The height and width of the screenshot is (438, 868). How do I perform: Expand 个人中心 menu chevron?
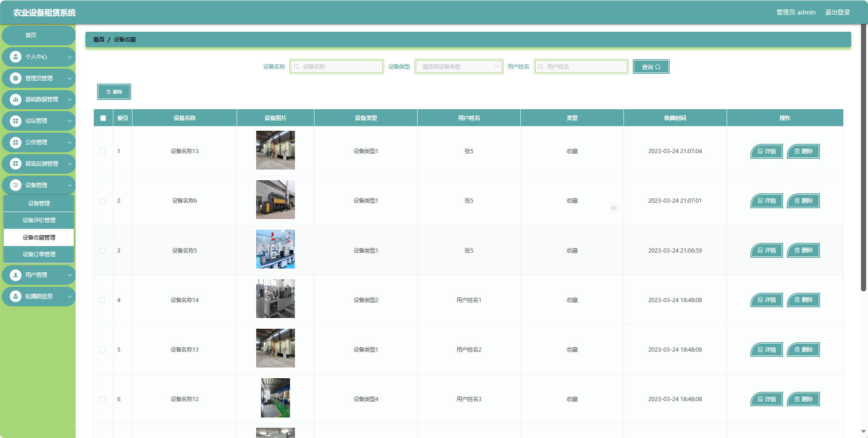pos(70,57)
